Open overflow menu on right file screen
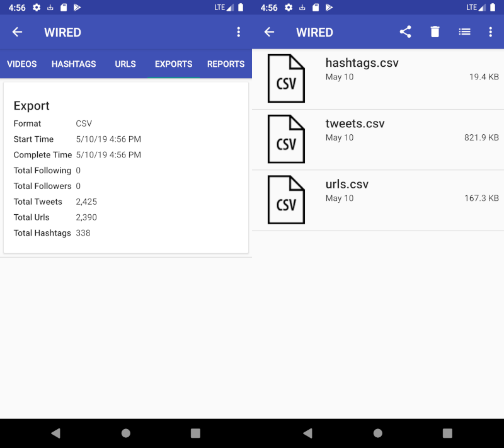504x448 pixels. pos(490,32)
